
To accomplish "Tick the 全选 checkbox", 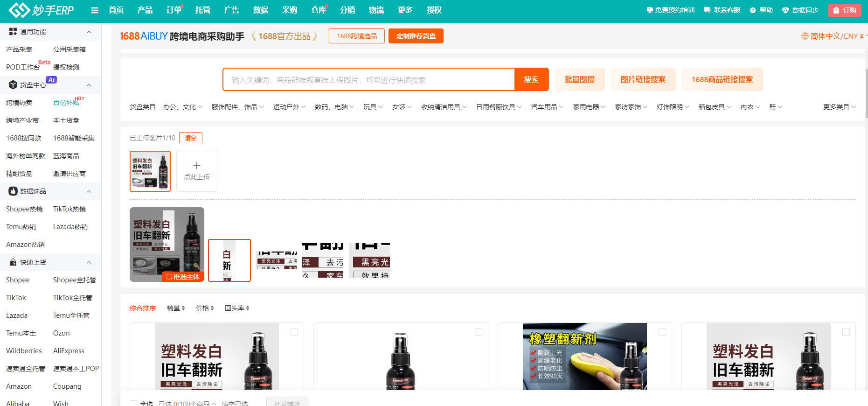I will 133,404.
